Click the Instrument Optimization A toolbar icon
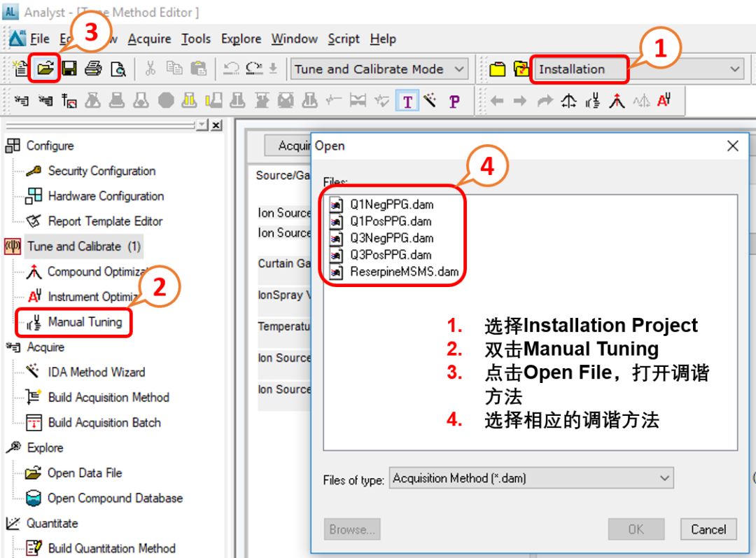The height and width of the screenshot is (558, 756). 664,100
